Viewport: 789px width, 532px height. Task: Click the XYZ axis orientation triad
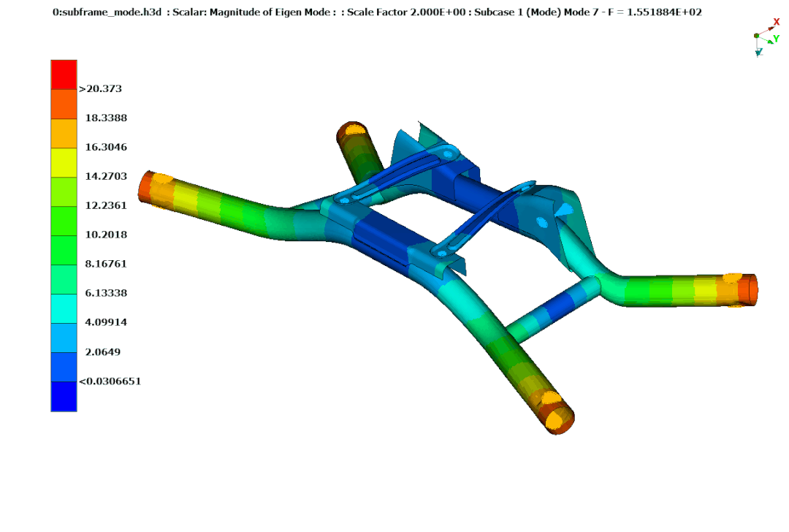[767, 38]
